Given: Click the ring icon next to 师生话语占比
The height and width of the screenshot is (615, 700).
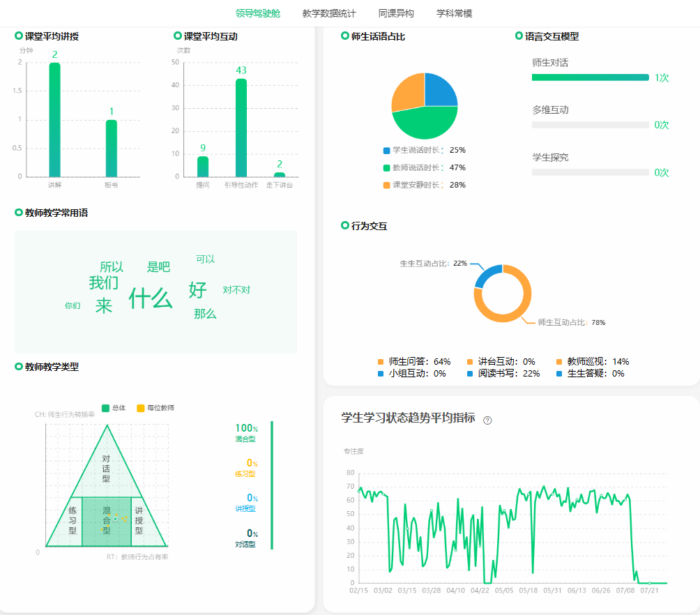Looking at the screenshot, I should coord(345,36).
